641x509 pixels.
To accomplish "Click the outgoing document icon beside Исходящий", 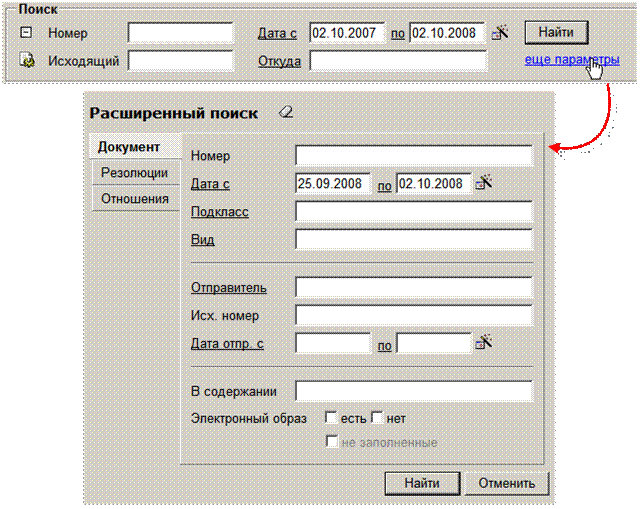I will (x=27, y=61).
